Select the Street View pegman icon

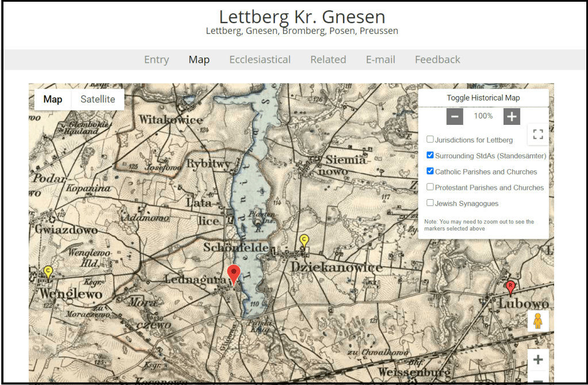tap(538, 321)
